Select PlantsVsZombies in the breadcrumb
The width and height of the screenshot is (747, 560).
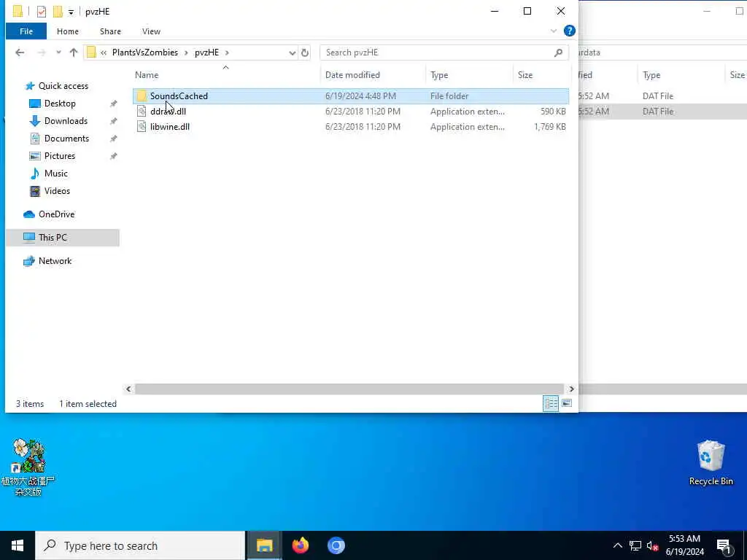click(x=145, y=52)
